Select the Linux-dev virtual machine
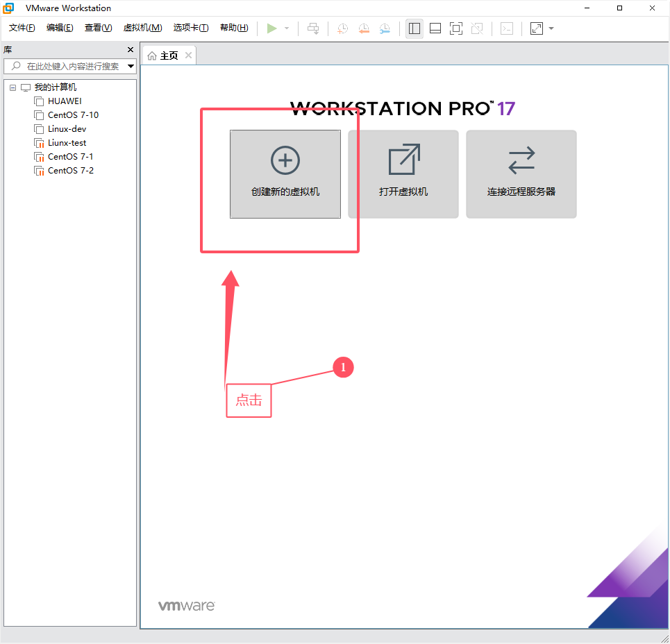Viewport: 670px width, 644px height. point(67,129)
